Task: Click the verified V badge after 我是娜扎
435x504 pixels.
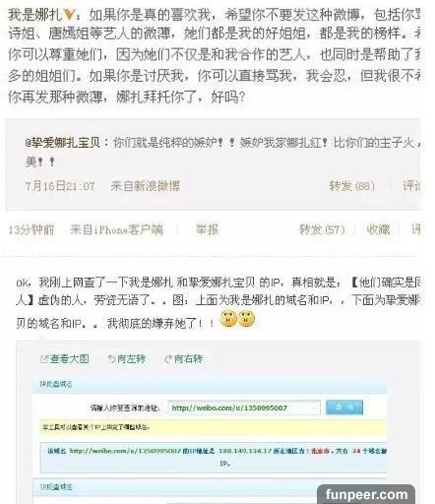Action: tap(68, 15)
